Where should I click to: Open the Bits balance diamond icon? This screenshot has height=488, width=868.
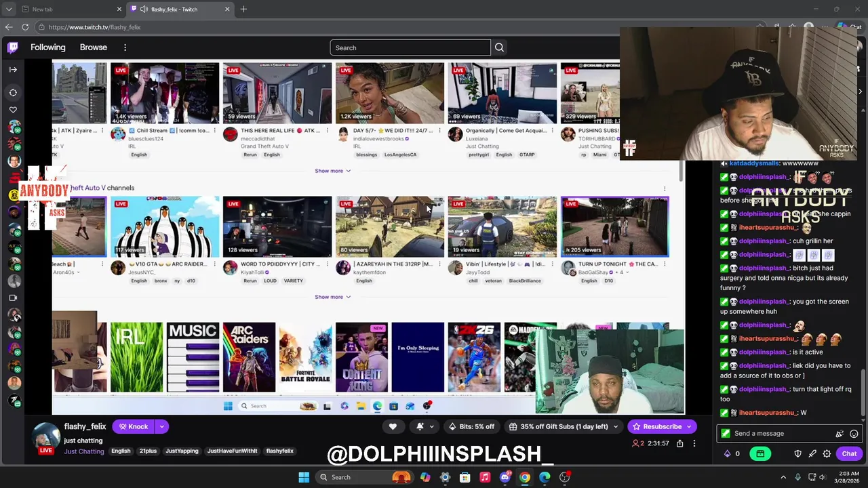click(728, 453)
